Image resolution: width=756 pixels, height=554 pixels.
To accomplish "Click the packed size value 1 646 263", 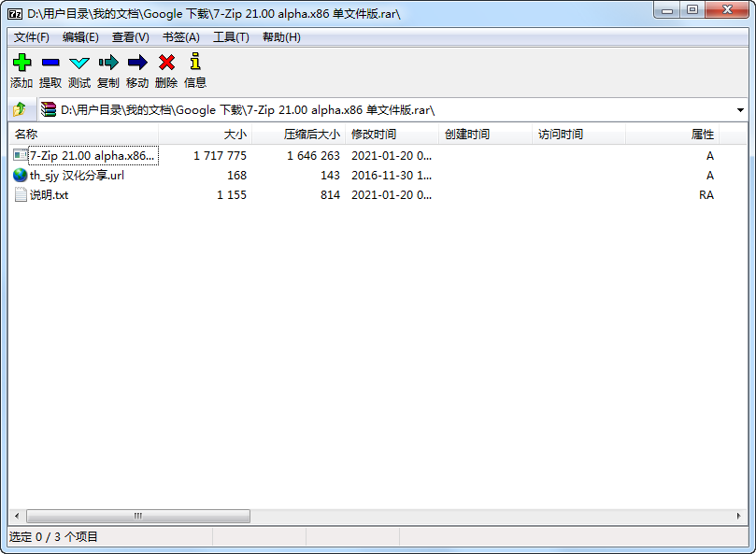I will tap(313, 156).
